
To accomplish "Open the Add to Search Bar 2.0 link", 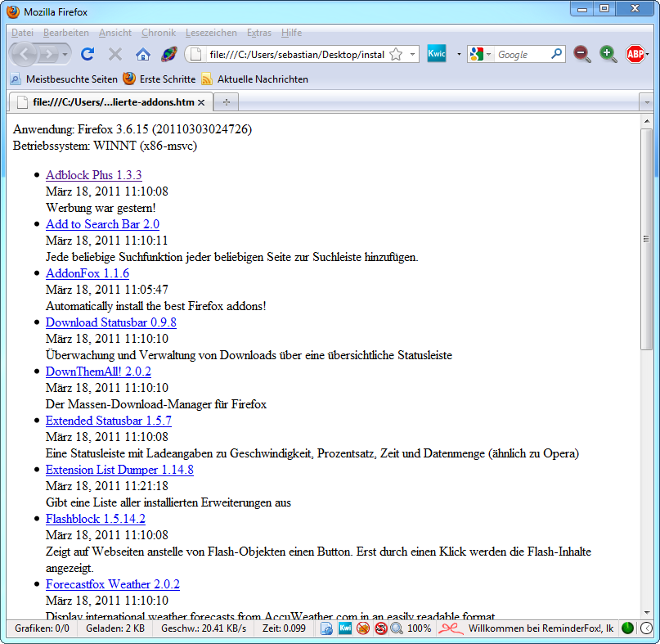I will (x=103, y=224).
